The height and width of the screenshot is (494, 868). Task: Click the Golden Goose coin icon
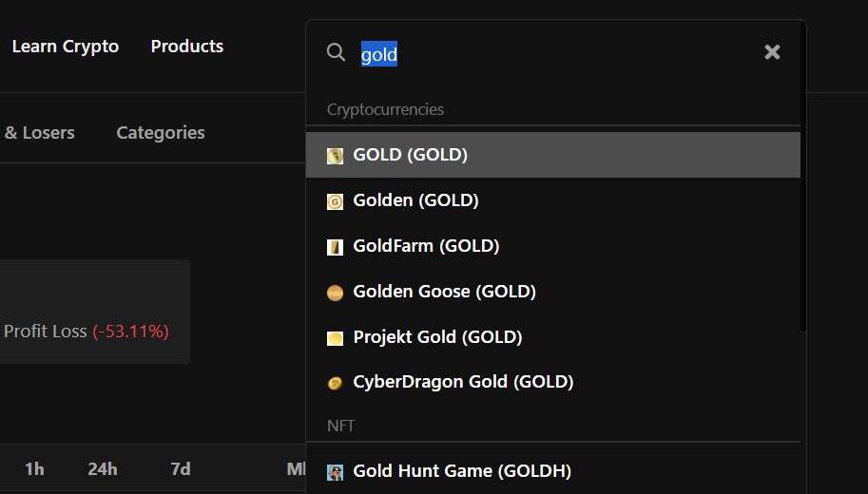335,292
